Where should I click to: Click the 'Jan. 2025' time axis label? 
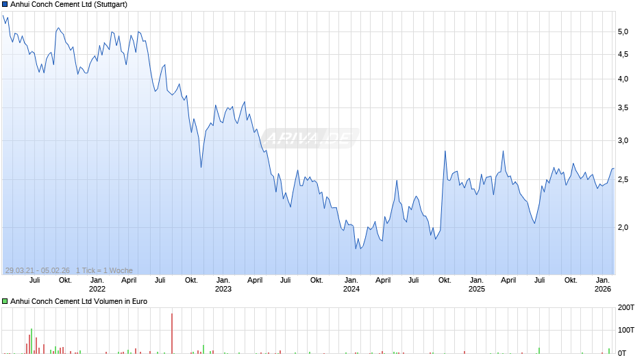click(476, 285)
